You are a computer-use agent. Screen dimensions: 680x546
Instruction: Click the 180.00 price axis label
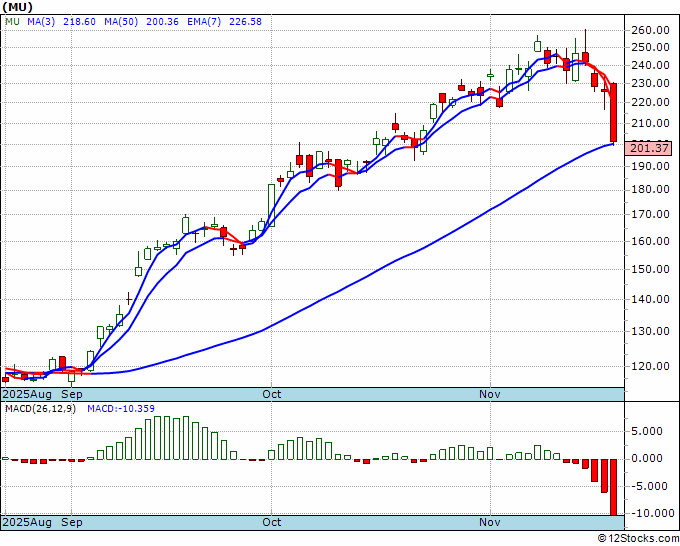650,190
